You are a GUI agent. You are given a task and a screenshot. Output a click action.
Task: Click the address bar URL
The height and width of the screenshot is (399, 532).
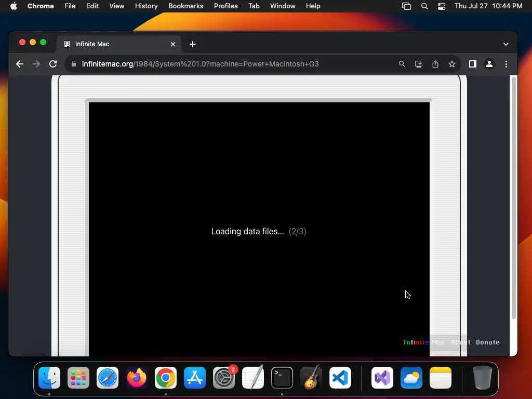click(x=200, y=64)
